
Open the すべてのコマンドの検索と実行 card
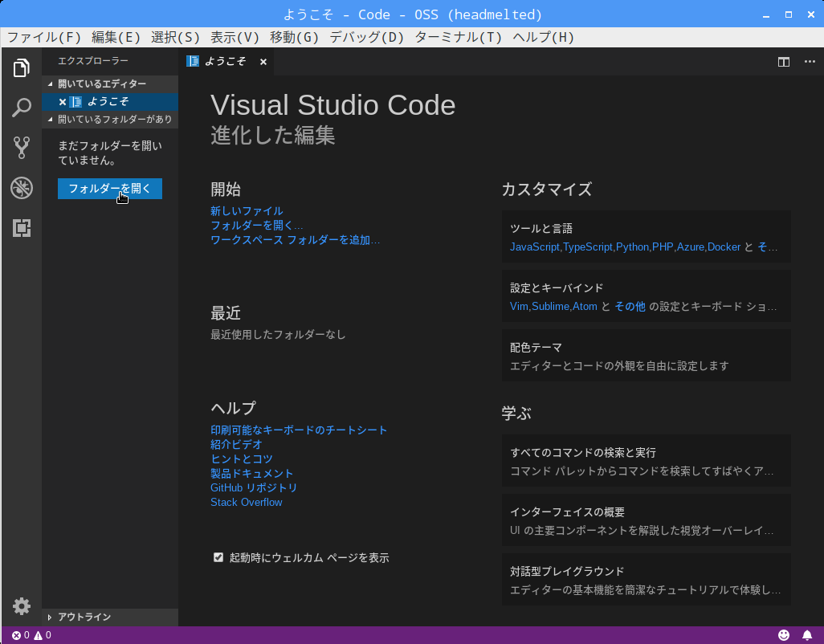[646, 461]
